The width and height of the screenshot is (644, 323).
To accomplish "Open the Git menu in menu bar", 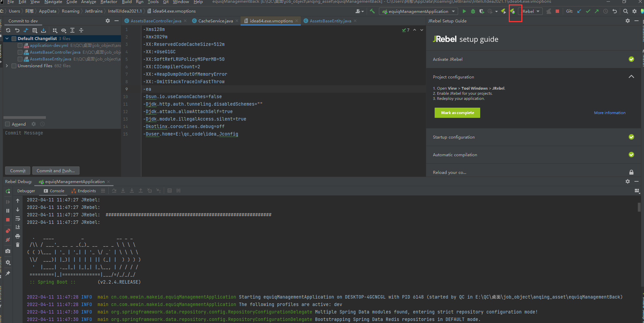I will click(166, 2).
